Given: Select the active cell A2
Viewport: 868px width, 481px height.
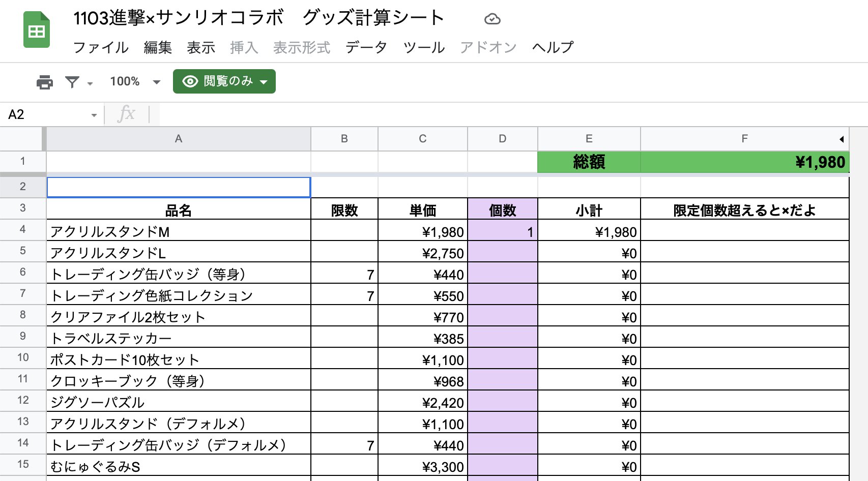Looking at the screenshot, I should point(179,187).
